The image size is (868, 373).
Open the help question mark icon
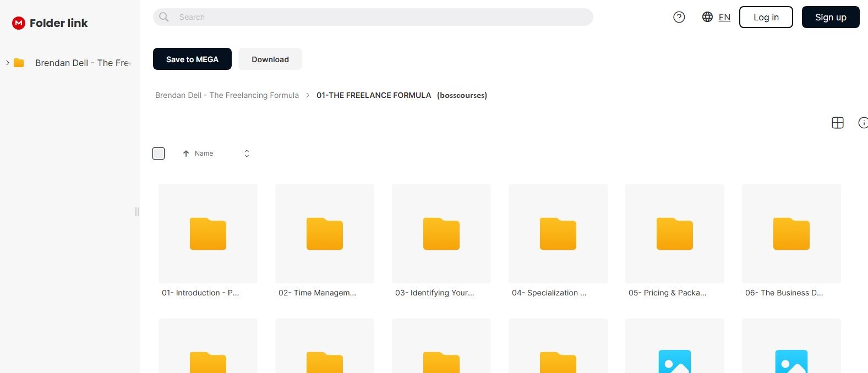(679, 17)
